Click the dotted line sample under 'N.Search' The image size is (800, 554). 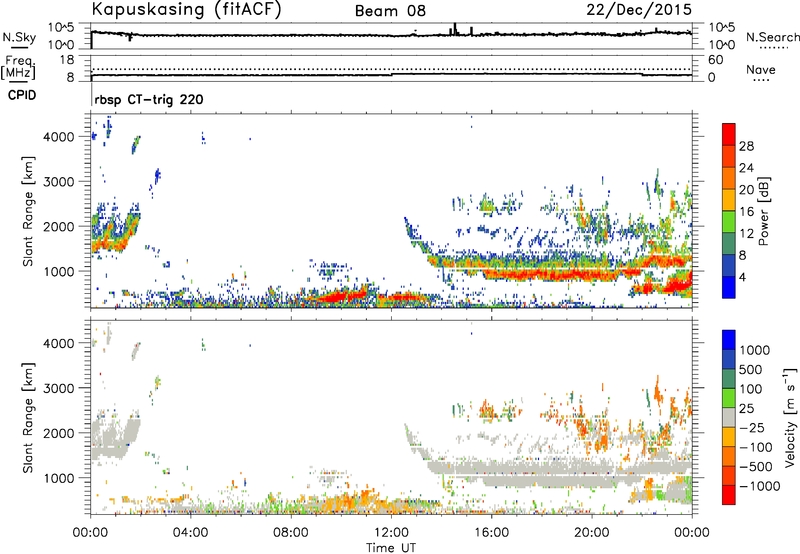773,47
